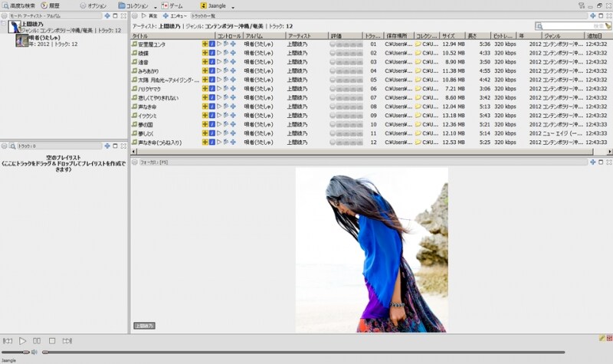613x364 pixels.
Task: Open the オプション menu
Action: (x=92, y=5)
